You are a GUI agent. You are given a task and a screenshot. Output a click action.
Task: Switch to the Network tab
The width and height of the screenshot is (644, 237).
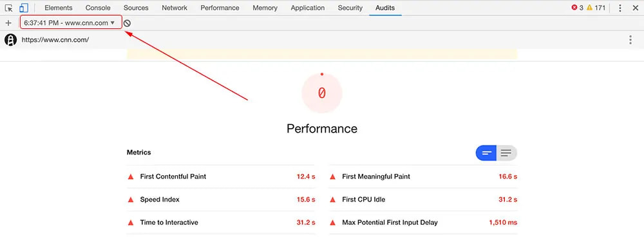point(175,8)
